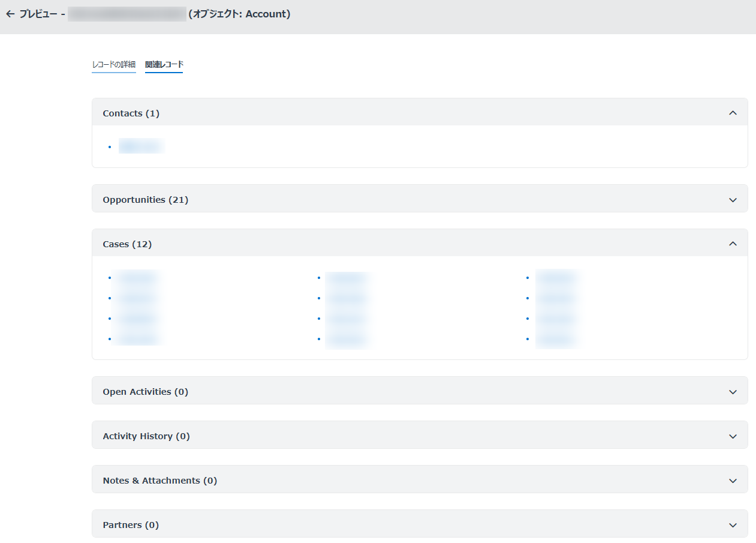Select the 関連レコード tab

pos(164,64)
